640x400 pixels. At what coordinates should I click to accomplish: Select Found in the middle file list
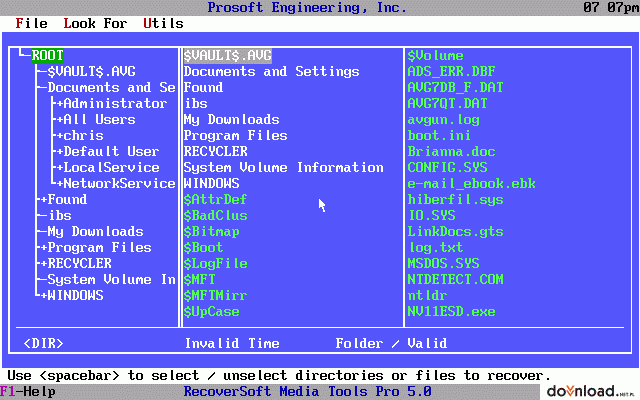pos(203,87)
